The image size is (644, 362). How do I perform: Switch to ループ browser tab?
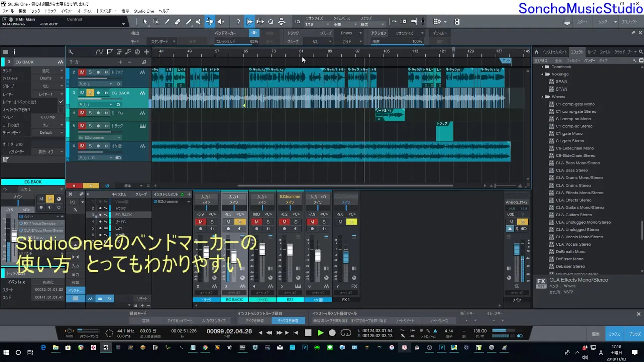click(x=592, y=52)
